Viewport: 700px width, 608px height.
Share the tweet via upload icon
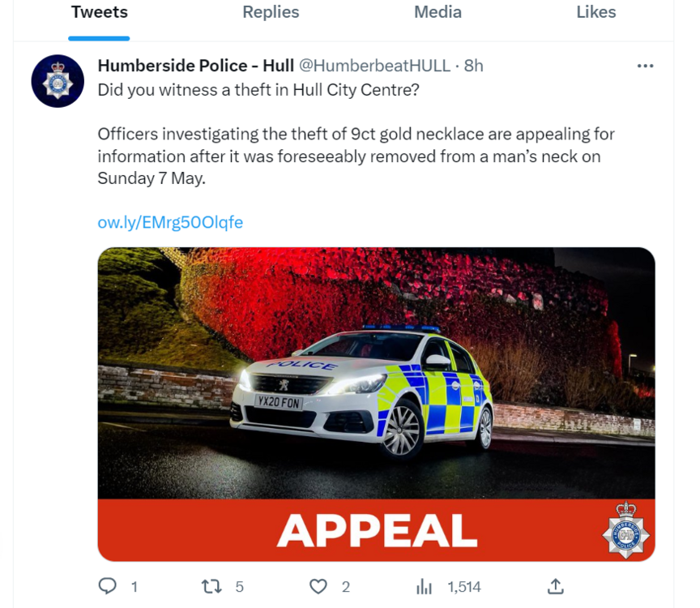(x=555, y=586)
